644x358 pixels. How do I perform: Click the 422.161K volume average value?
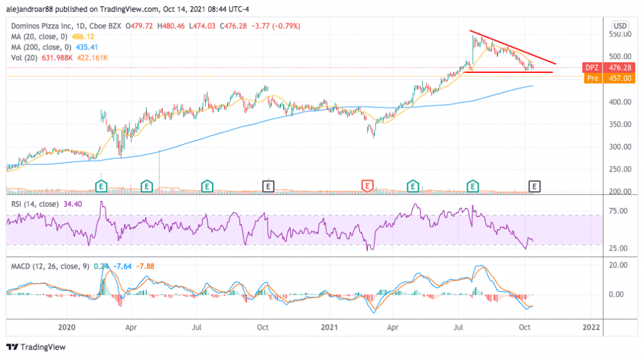[92, 58]
